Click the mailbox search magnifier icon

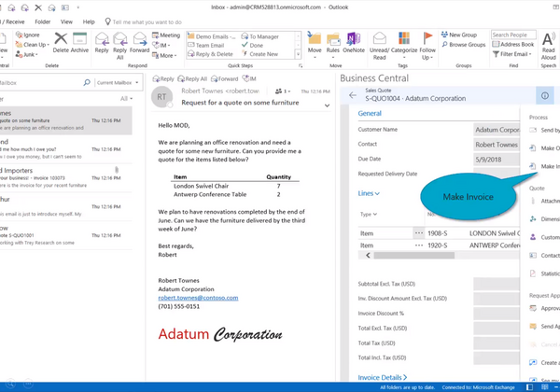87,82
